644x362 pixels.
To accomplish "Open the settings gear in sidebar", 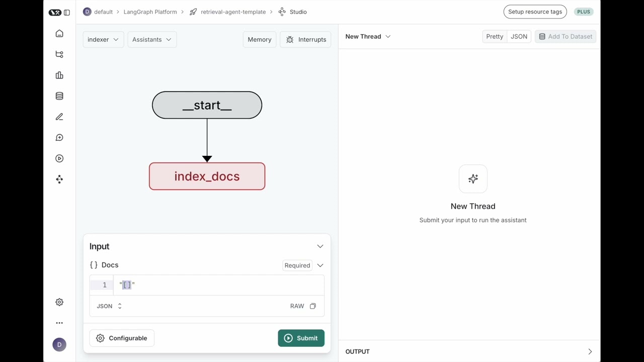I will (x=59, y=302).
